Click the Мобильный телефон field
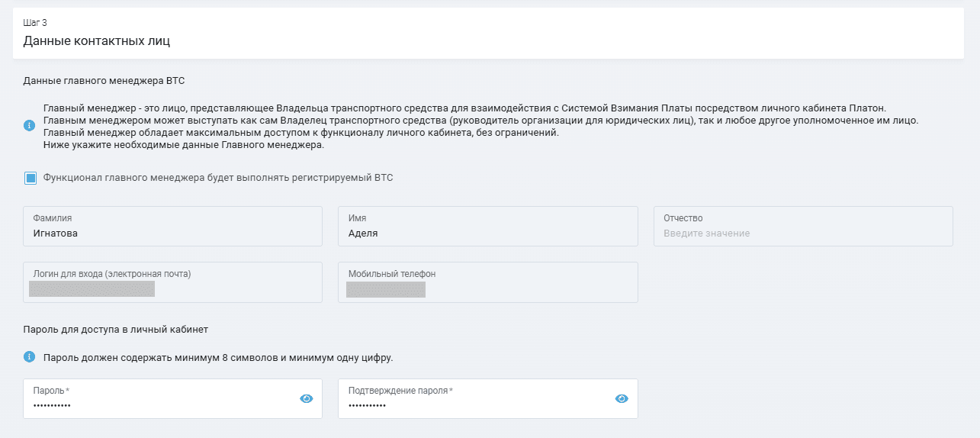Screen dimensions: 980x438 (488, 282)
